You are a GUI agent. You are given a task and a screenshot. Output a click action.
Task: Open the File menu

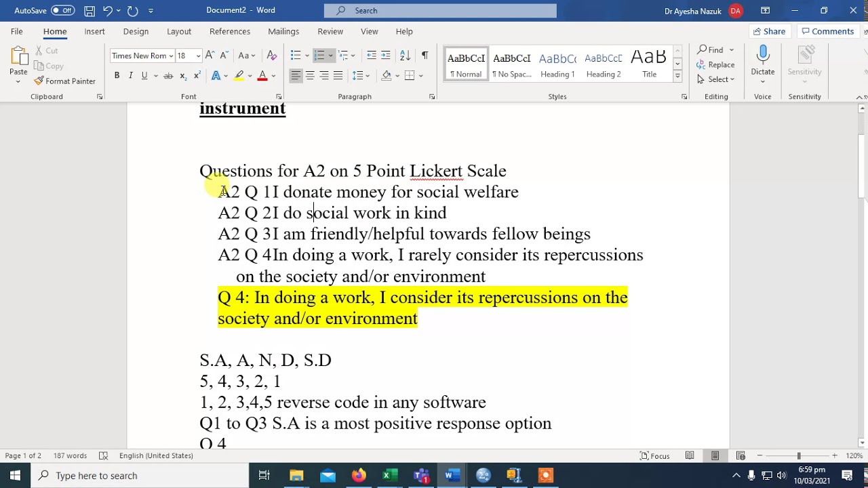(x=16, y=31)
